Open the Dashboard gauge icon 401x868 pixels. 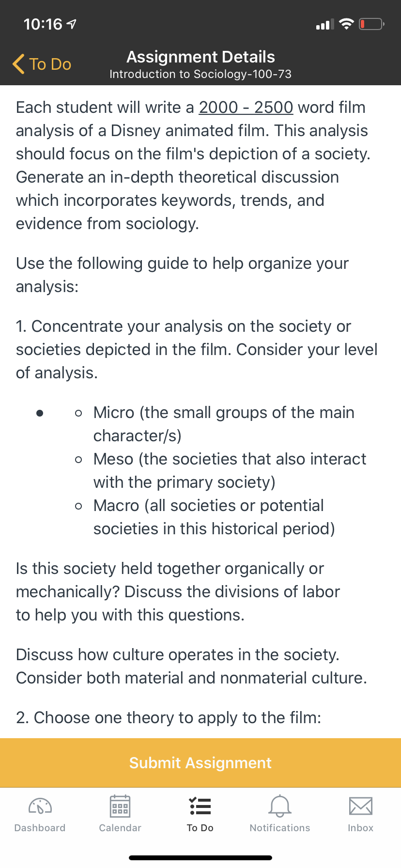(x=40, y=806)
